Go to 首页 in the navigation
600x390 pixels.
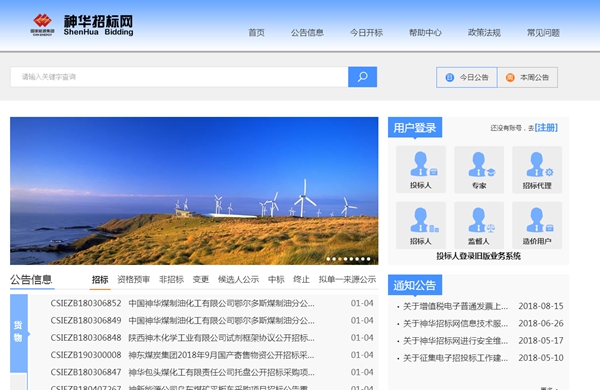pyautogui.click(x=256, y=33)
